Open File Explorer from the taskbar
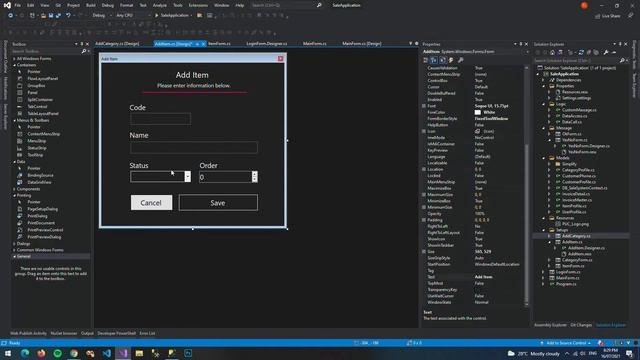This screenshot has height=360, width=640. click(x=139, y=353)
